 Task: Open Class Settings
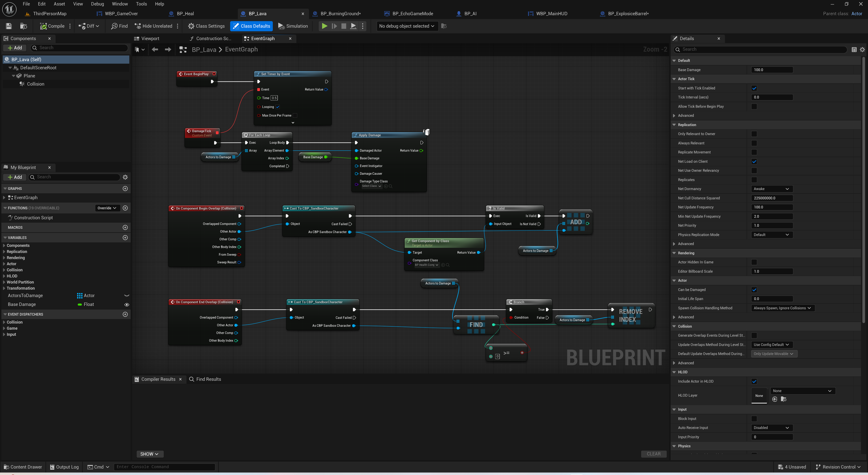pyautogui.click(x=207, y=26)
